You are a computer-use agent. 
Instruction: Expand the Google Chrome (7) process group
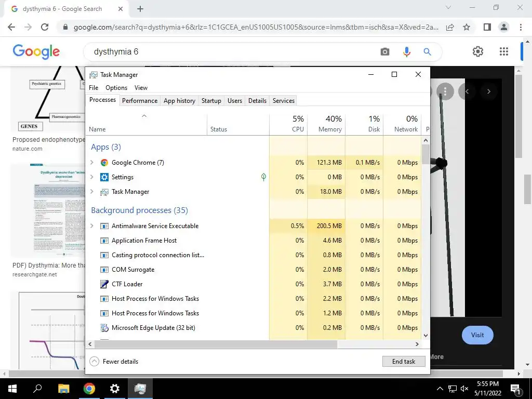(x=91, y=163)
